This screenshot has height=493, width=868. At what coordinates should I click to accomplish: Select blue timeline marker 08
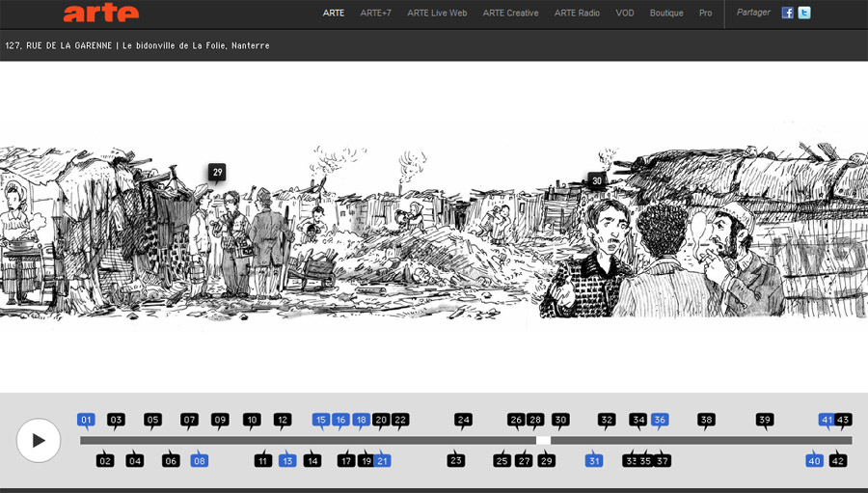tap(200, 460)
